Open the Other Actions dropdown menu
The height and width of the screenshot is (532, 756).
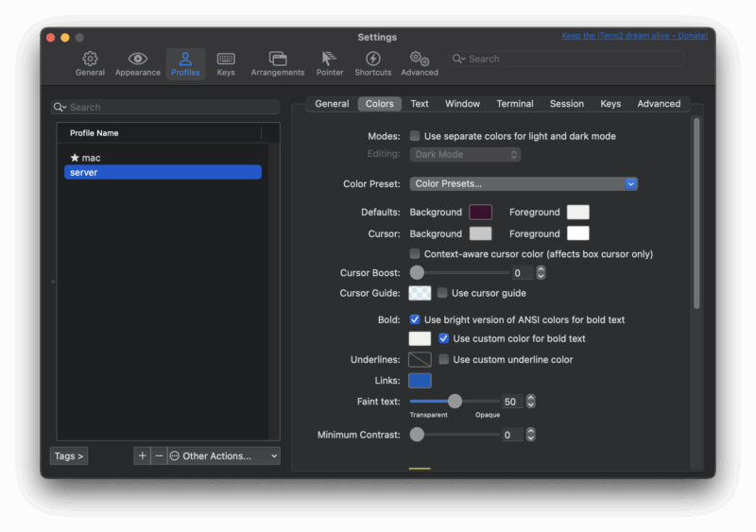coord(224,455)
